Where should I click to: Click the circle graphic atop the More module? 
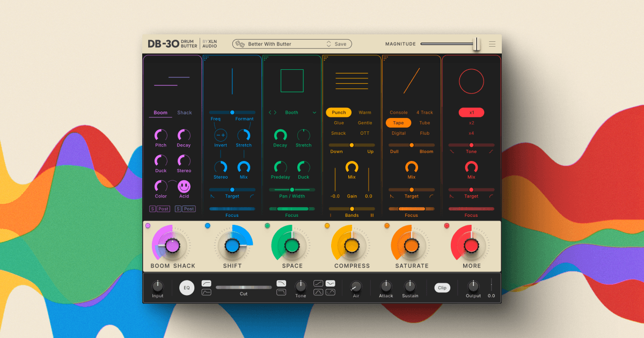click(471, 82)
